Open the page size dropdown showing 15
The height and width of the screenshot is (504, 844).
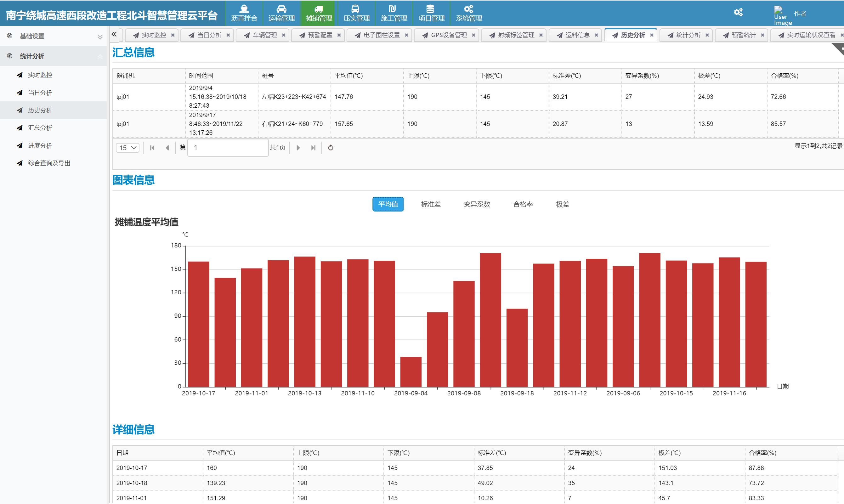pyautogui.click(x=128, y=148)
